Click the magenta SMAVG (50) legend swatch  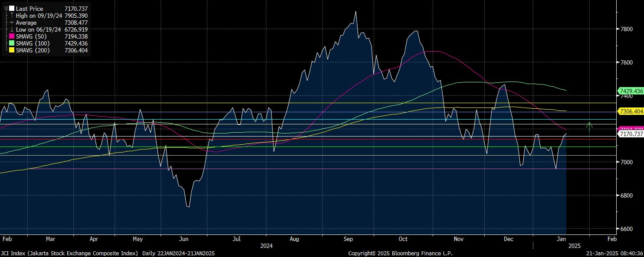12,36
